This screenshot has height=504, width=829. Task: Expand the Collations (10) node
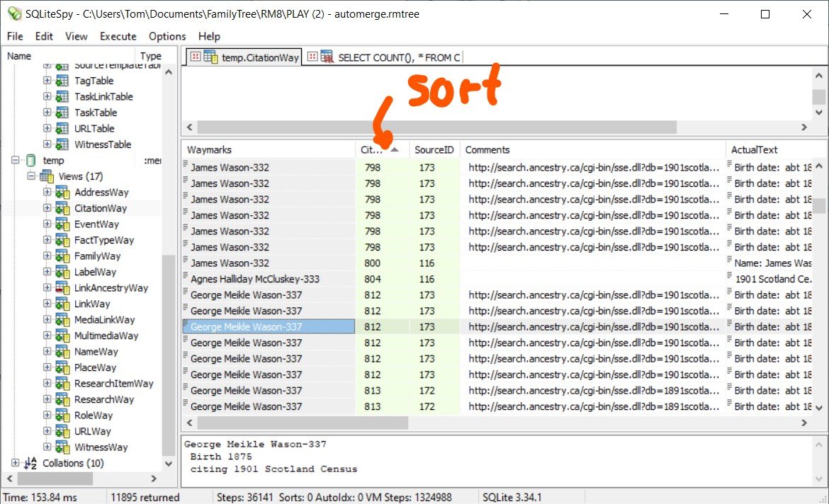16,463
